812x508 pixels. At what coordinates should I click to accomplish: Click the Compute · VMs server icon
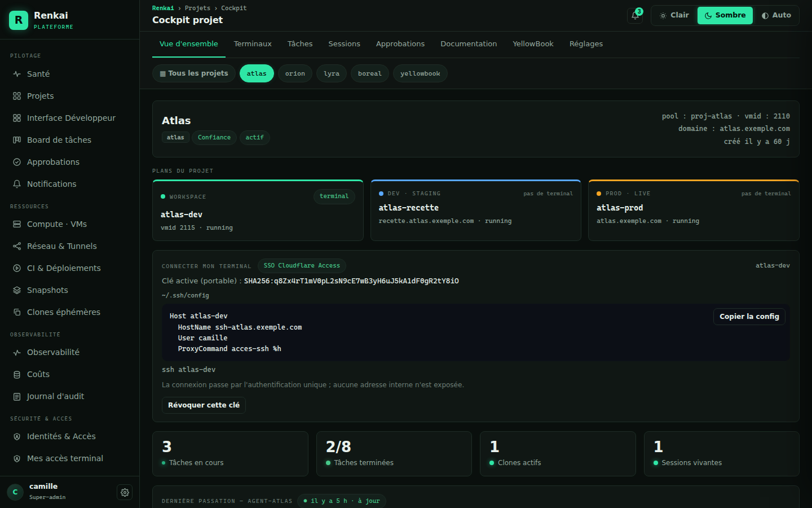point(17,224)
